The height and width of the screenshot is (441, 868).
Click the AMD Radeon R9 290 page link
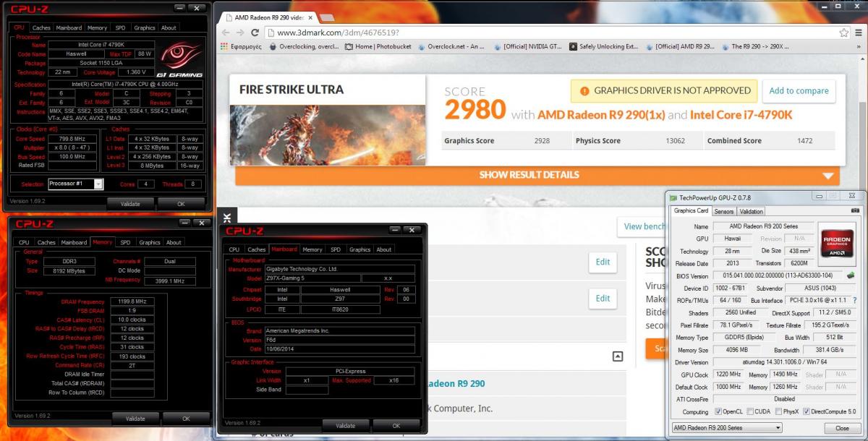(x=456, y=384)
